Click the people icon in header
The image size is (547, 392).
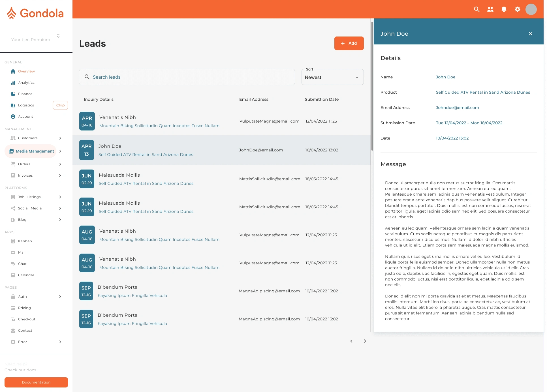coord(490,9)
